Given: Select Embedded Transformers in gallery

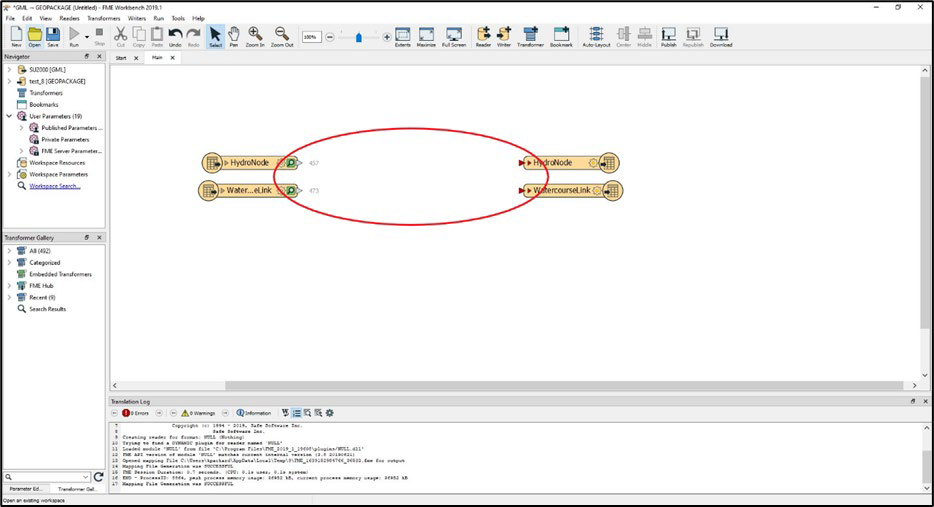Looking at the screenshot, I should coord(60,274).
